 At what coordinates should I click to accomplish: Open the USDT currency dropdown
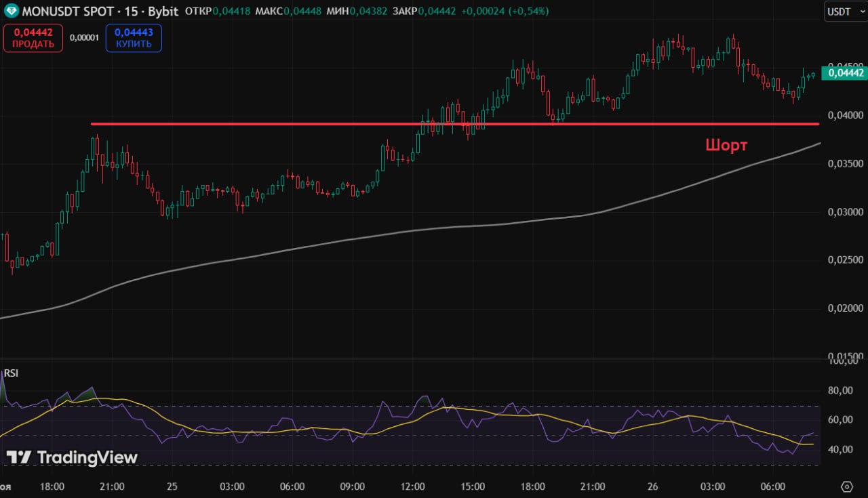click(x=844, y=12)
